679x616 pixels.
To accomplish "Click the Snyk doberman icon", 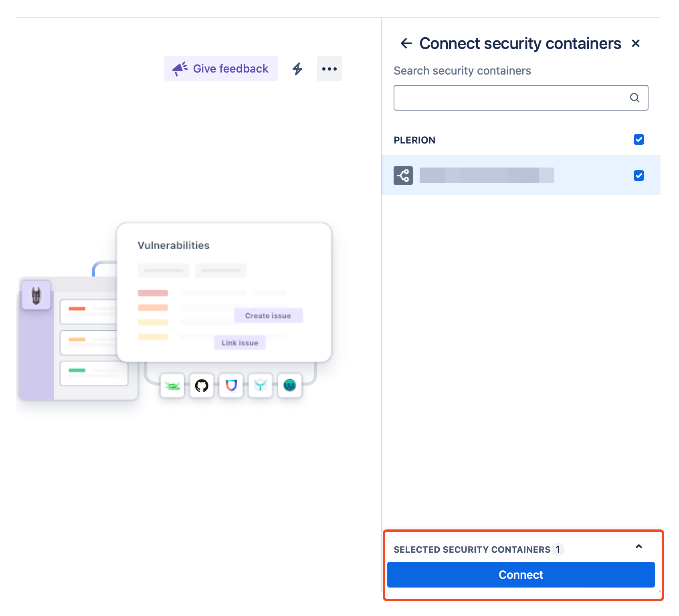I will click(36, 295).
